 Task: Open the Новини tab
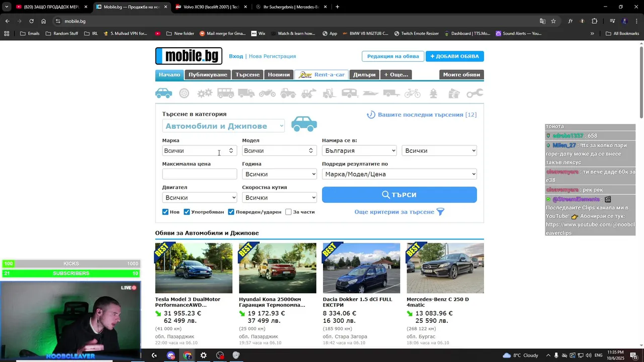click(x=279, y=74)
